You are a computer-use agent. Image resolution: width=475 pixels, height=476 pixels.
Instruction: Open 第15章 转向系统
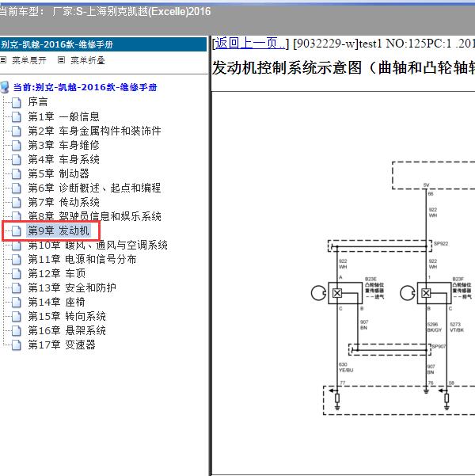[x=67, y=317]
